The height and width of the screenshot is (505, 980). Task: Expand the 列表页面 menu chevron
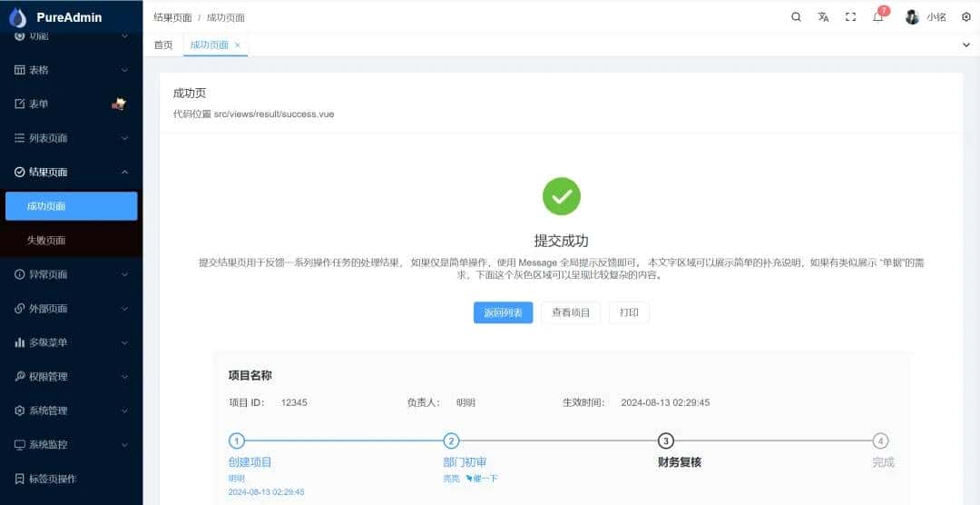click(x=124, y=138)
